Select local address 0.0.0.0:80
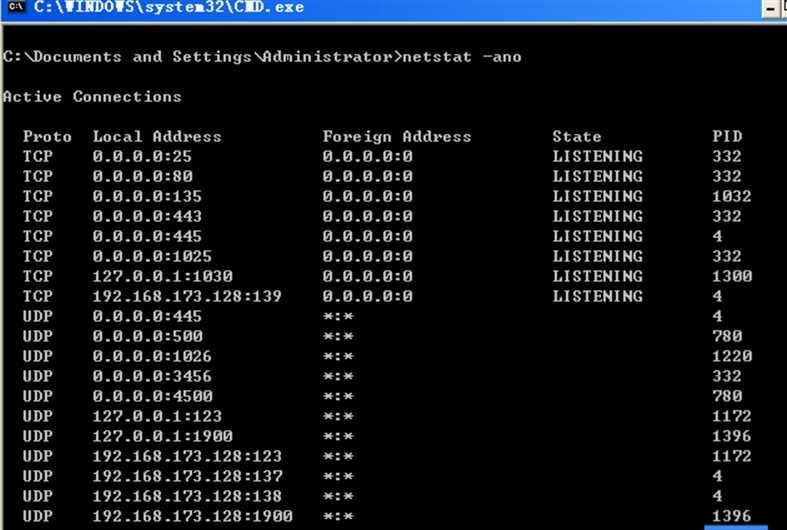Image resolution: width=787 pixels, height=530 pixels. [x=143, y=177]
